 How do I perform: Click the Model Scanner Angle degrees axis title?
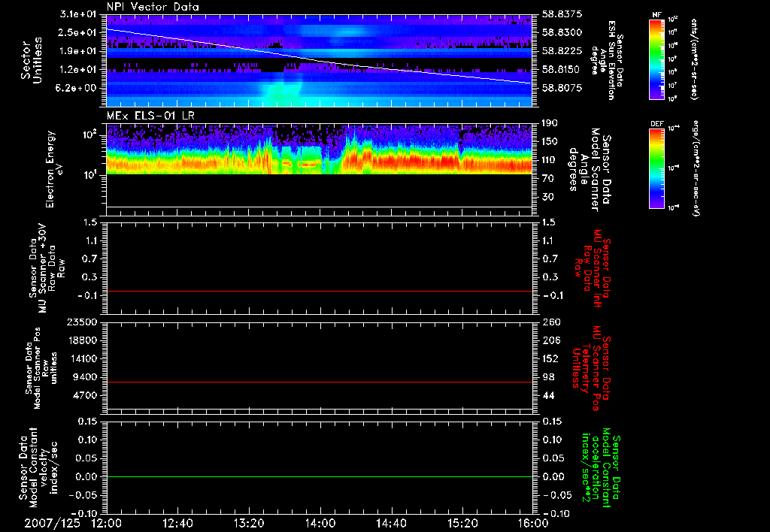(591, 170)
